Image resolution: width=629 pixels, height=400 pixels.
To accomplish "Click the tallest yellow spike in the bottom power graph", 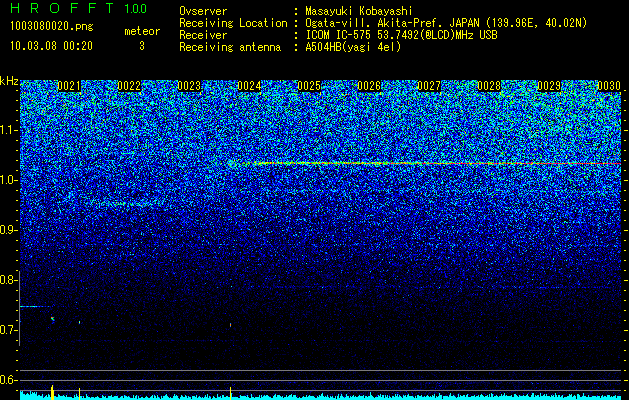I will [52, 392].
